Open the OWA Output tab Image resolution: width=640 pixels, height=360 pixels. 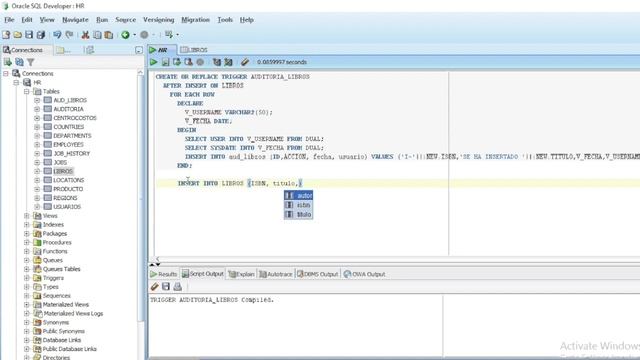click(x=364, y=274)
